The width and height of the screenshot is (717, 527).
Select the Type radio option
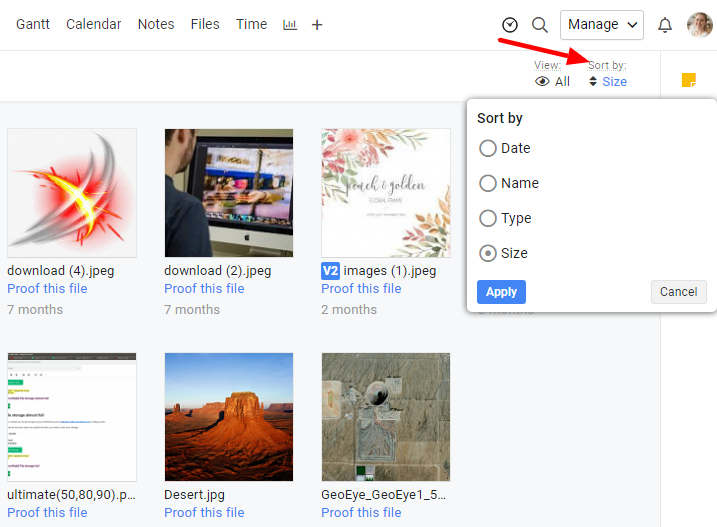pyautogui.click(x=487, y=218)
